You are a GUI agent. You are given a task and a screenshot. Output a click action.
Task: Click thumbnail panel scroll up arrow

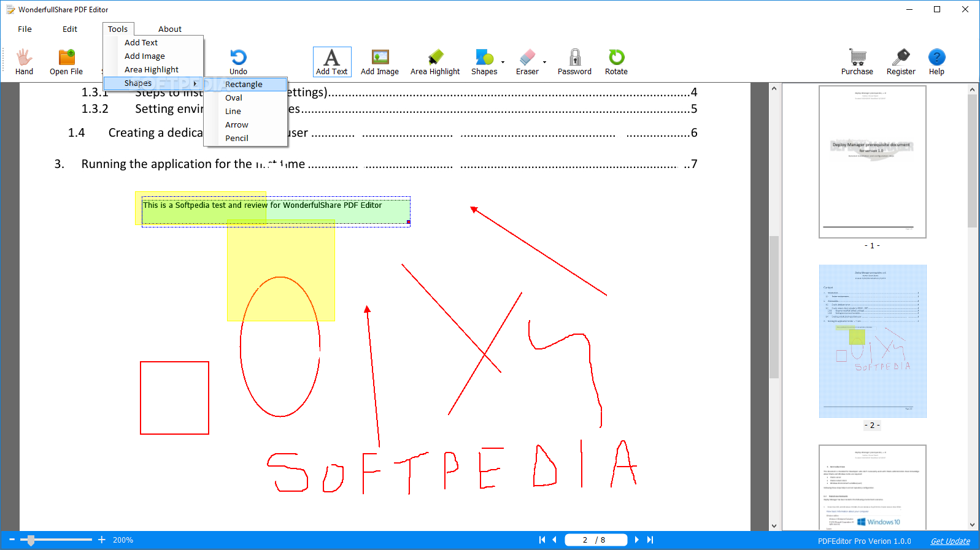tap(972, 90)
